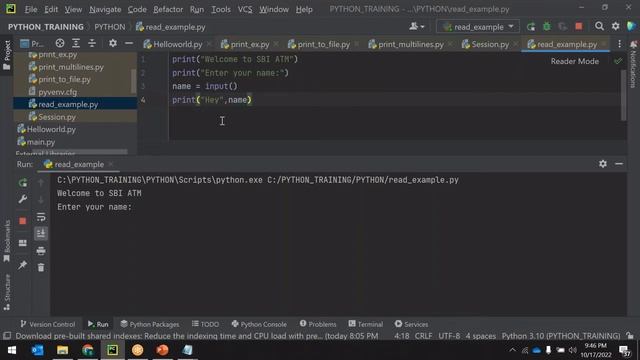Open the run tool window wrench settings
The height and width of the screenshot is (360, 640).
coord(23,199)
